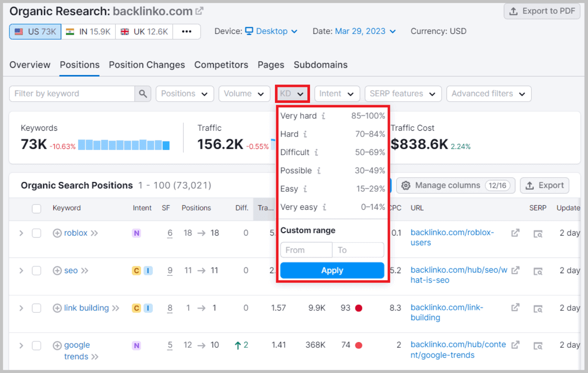View SERP snapshot icon for link building row
The height and width of the screenshot is (373, 588).
point(538,309)
